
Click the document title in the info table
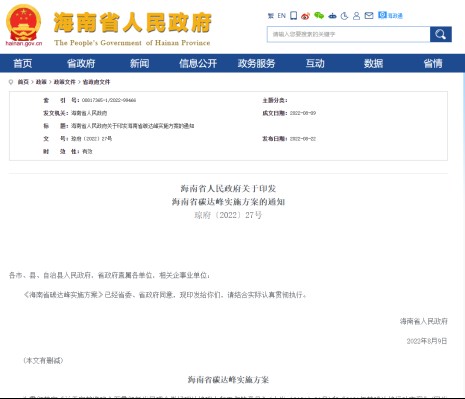[x=132, y=126]
